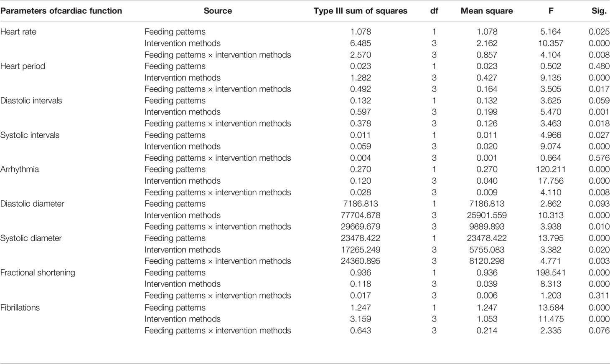610x364 pixels.
Task: Select the 'Heart period' row label
Action: [23, 66]
